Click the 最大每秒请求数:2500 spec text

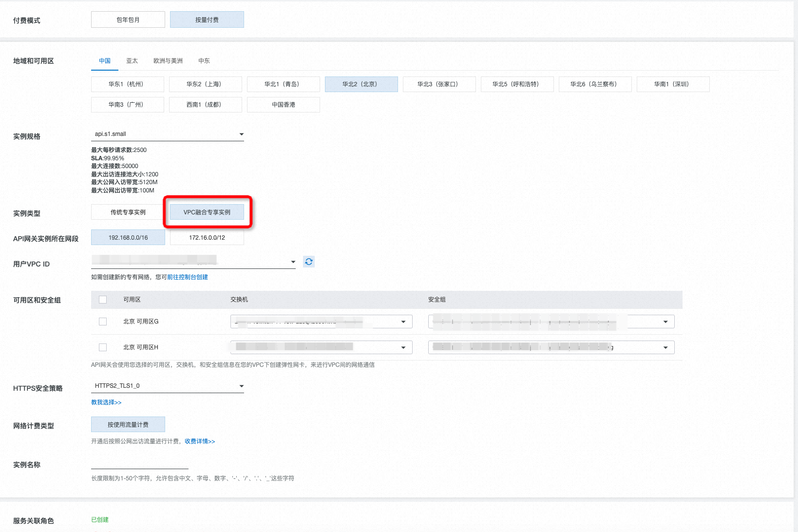pos(119,150)
